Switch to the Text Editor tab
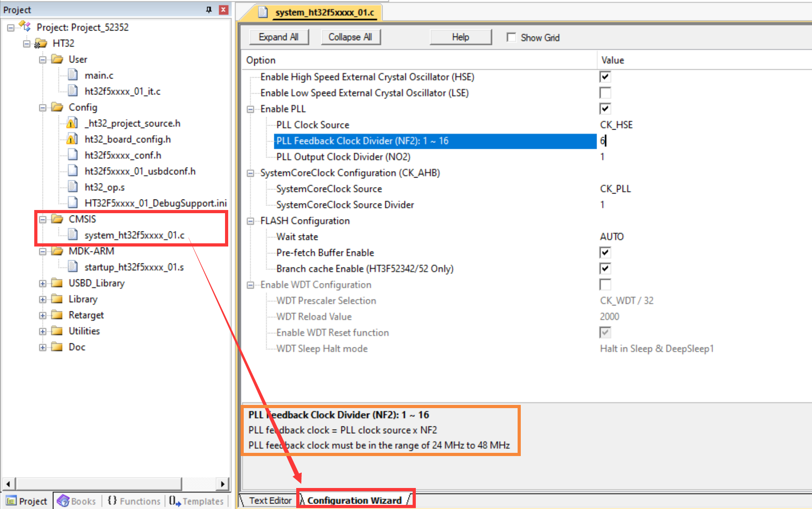 click(270, 500)
